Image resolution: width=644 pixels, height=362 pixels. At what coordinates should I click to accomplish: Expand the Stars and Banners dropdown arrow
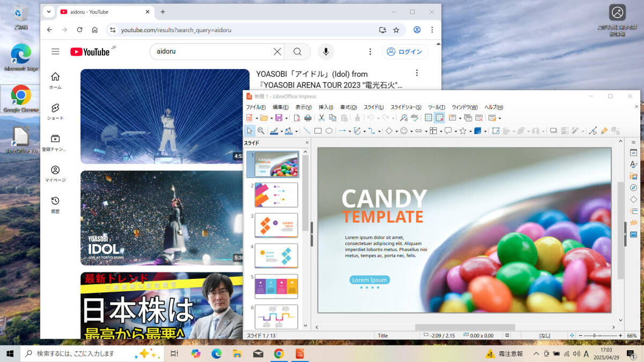point(470,131)
